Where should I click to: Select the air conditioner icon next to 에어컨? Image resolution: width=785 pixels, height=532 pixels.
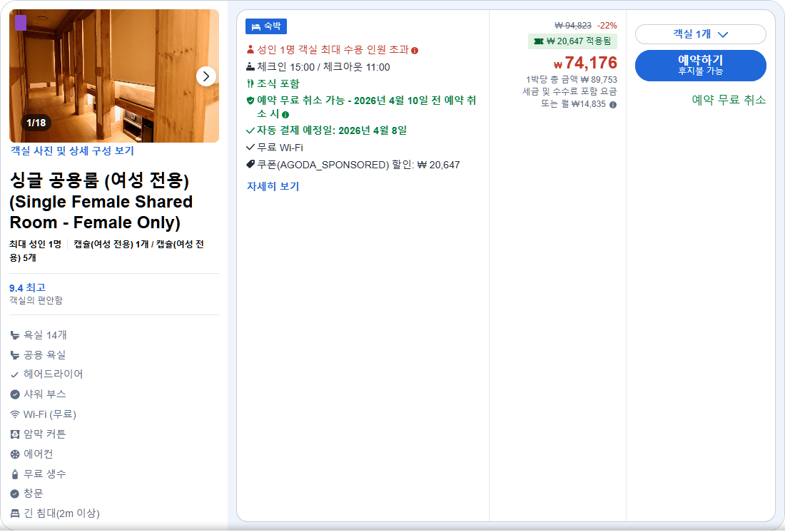point(15,454)
